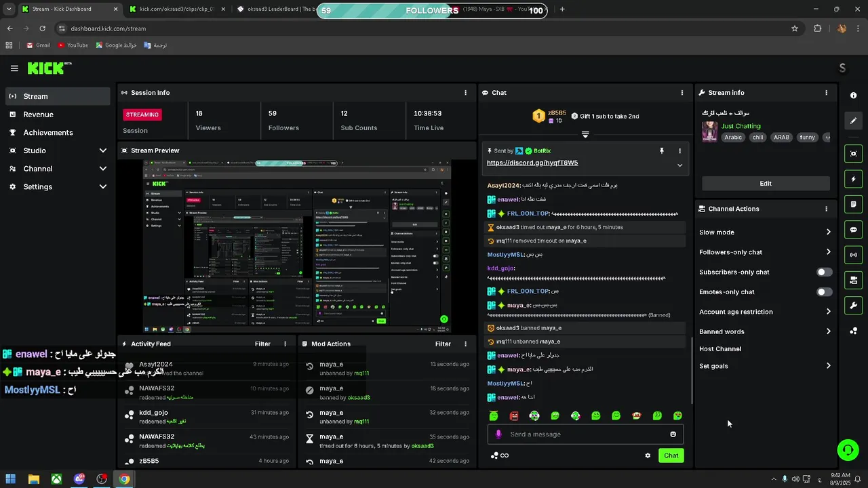Viewport: 868px width, 488px height.
Task: Open Chrome from the taskbar
Action: (125, 479)
